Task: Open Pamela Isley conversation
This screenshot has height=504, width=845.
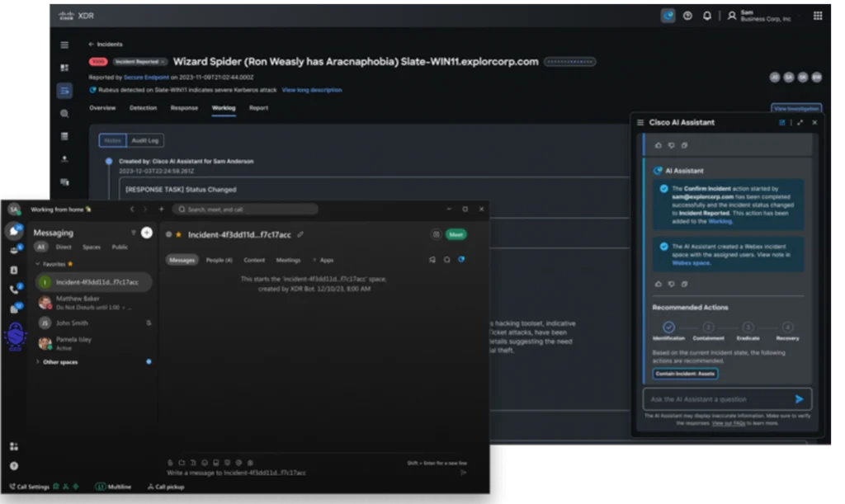Action: point(94,343)
